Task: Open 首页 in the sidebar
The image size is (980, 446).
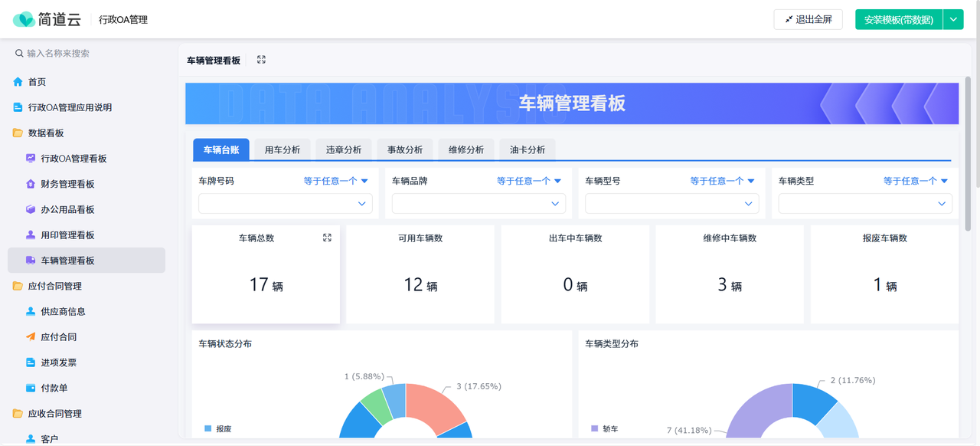Action: (87, 82)
